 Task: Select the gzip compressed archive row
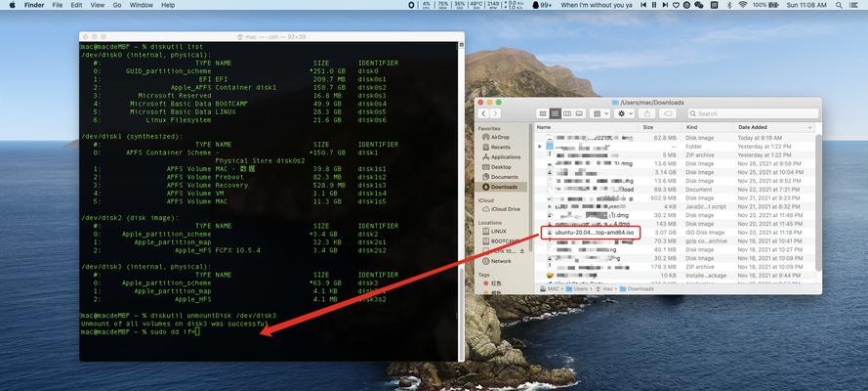[676, 240]
